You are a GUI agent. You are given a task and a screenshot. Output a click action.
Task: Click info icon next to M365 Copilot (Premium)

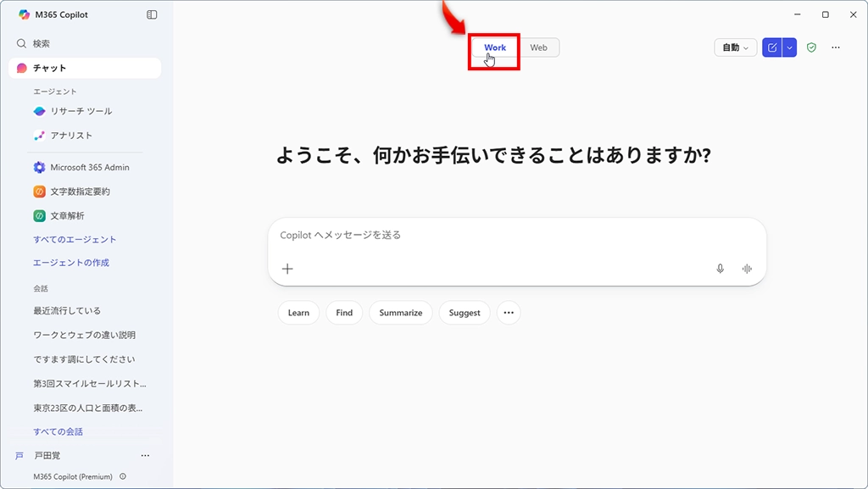[123, 476]
